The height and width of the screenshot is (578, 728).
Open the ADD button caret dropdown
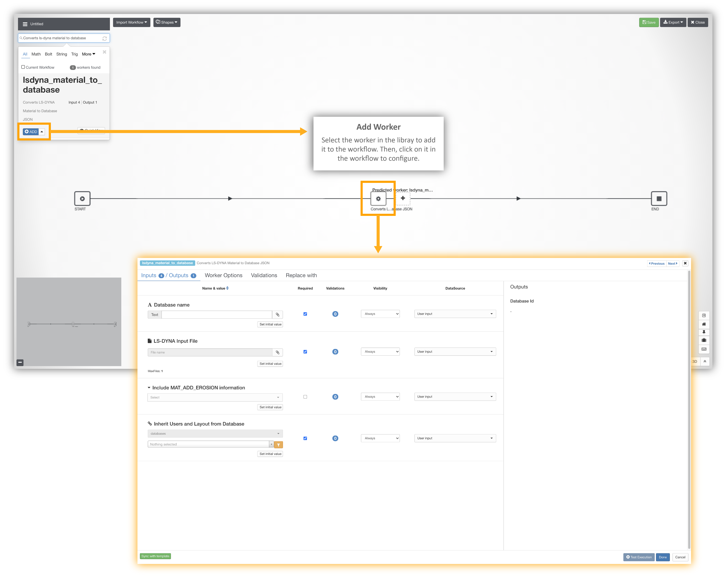[42, 132]
